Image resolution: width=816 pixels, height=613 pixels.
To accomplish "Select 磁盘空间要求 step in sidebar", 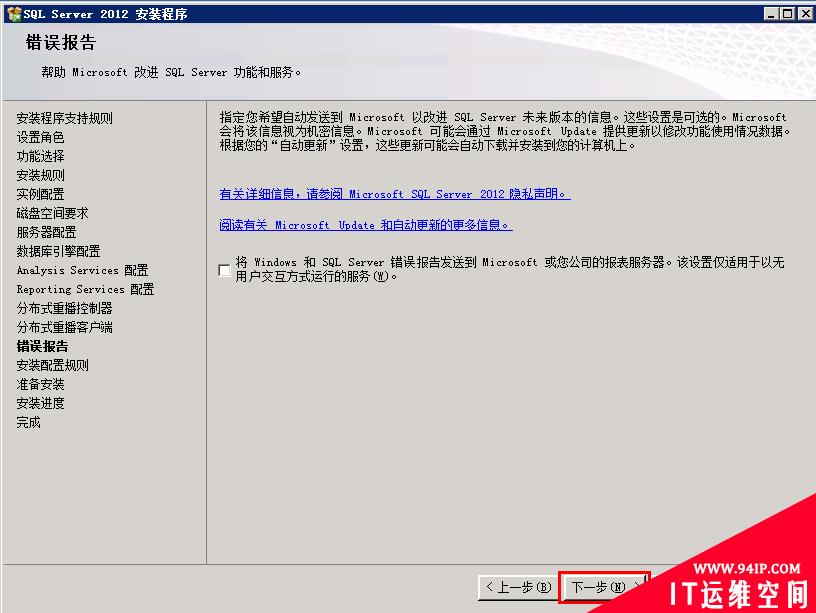I will pyautogui.click(x=53, y=213).
